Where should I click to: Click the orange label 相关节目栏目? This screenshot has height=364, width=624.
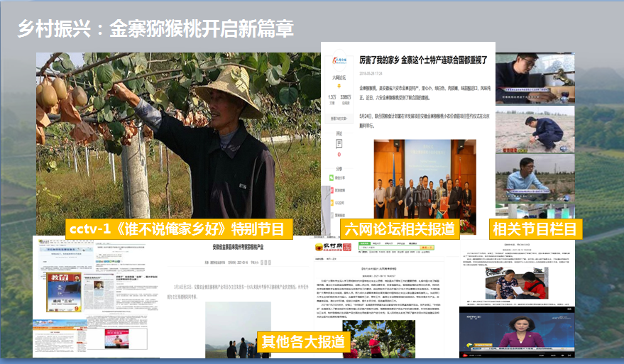[x=535, y=229]
